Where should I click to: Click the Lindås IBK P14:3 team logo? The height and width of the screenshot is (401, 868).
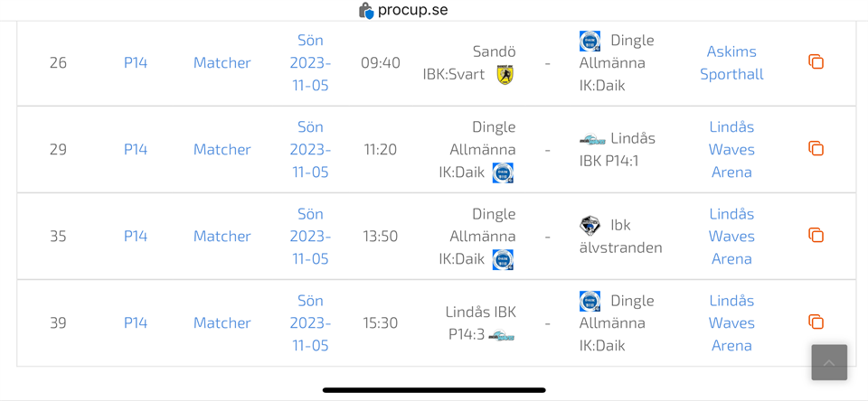point(502,336)
